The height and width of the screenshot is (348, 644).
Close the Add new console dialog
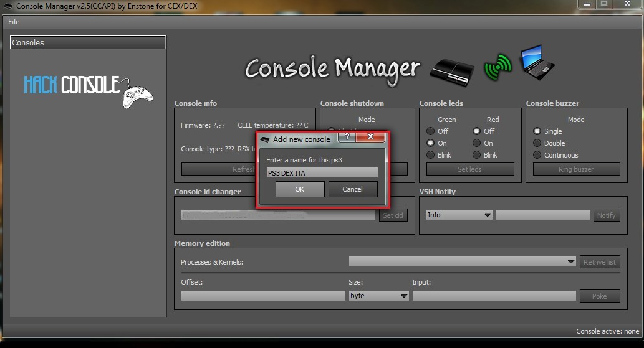[x=370, y=136]
